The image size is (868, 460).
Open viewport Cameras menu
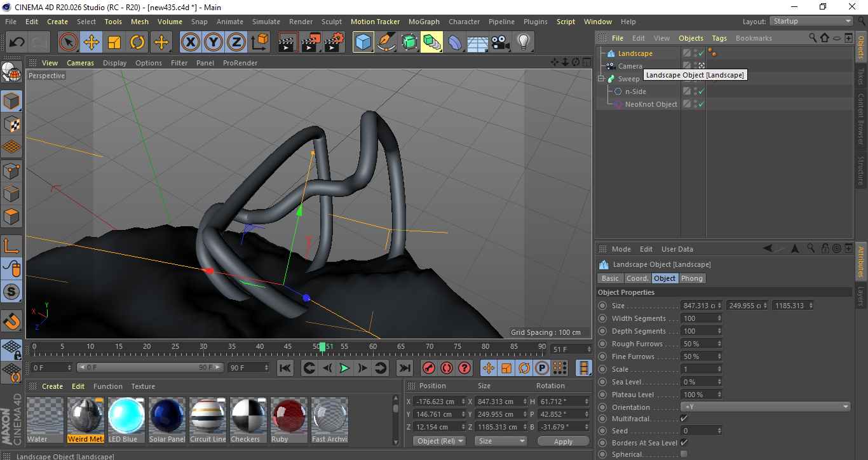80,63
